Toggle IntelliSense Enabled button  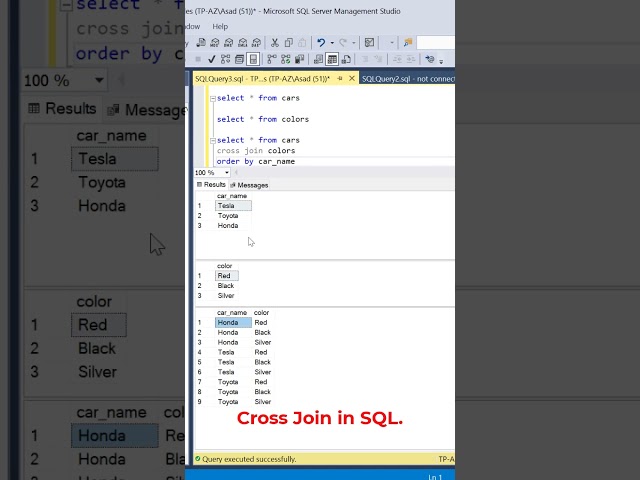tap(253, 60)
